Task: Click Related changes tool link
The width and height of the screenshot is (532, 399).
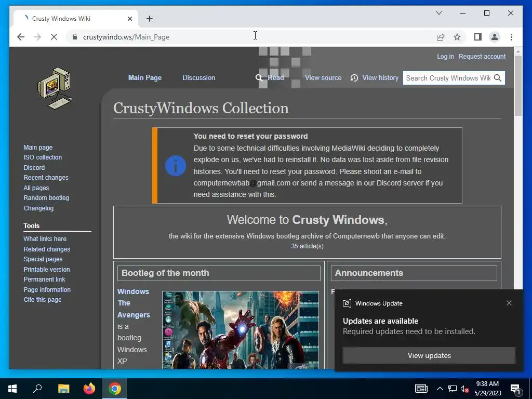Action: pyautogui.click(x=47, y=249)
